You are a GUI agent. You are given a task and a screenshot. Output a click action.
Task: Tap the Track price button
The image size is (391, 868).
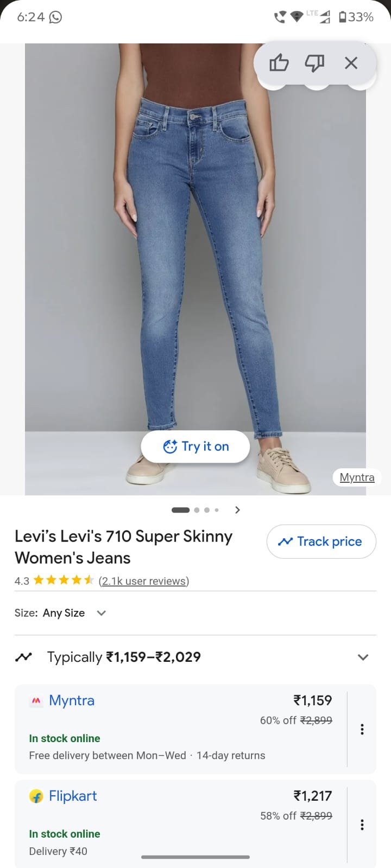coord(321,541)
